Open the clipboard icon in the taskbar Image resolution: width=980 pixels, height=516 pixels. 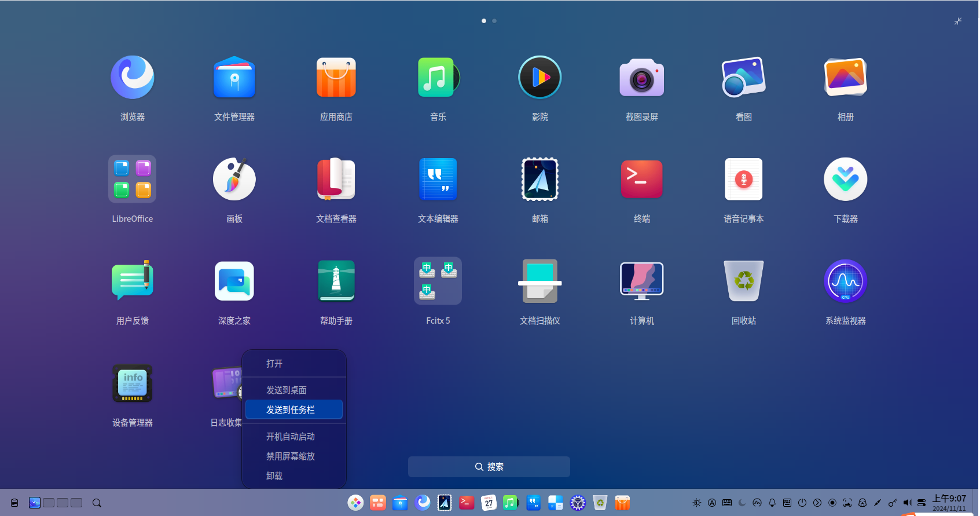tap(14, 503)
